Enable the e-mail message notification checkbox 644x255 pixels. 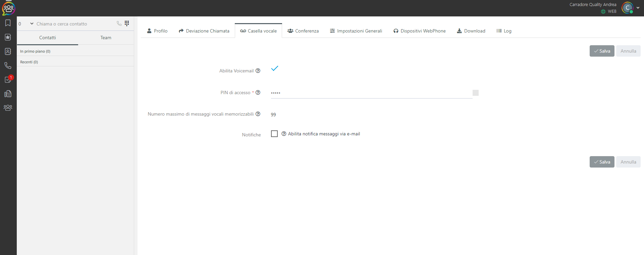(x=274, y=134)
